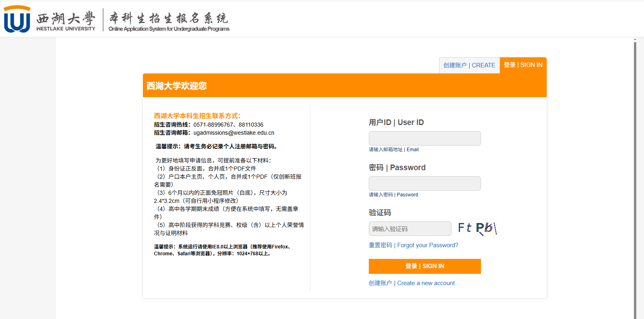Open the 重置密码 Forgot your Password link
This screenshot has width=644, height=319.
click(413, 245)
